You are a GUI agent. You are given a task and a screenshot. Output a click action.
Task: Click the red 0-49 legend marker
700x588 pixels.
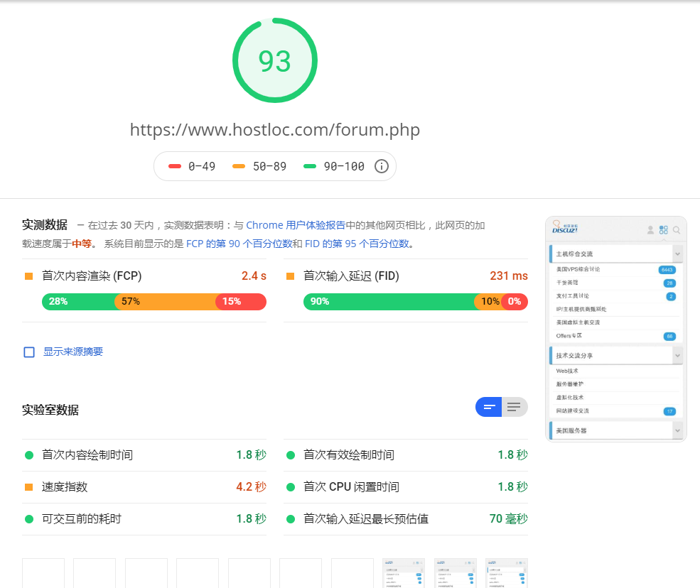pos(175,166)
